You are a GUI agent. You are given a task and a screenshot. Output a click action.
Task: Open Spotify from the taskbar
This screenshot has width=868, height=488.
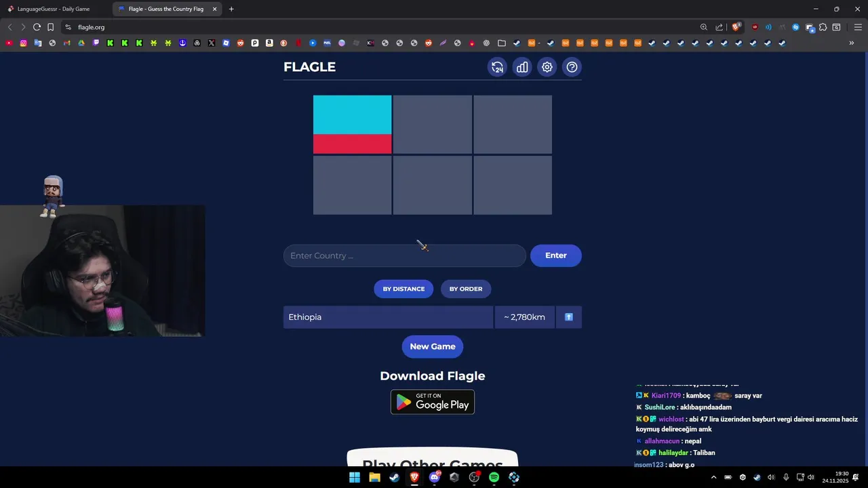494,477
